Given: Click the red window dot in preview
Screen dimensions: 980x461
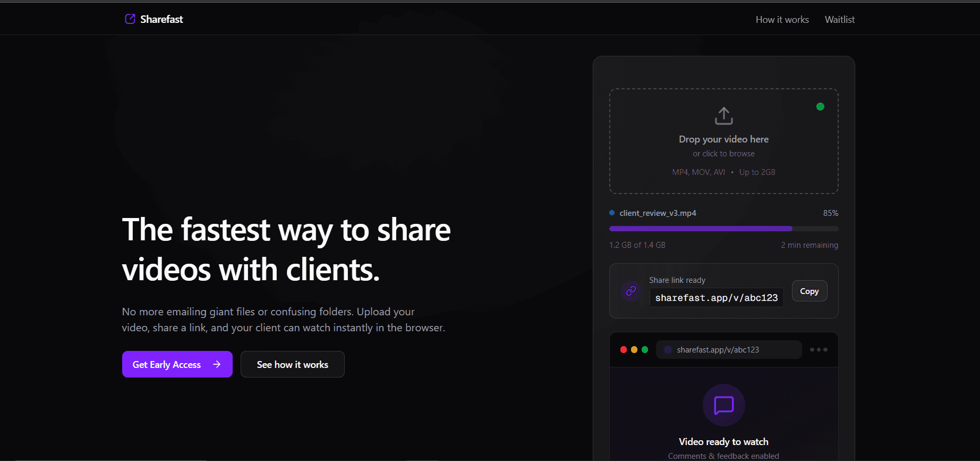Looking at the screenshot, I should click(624, 350).
